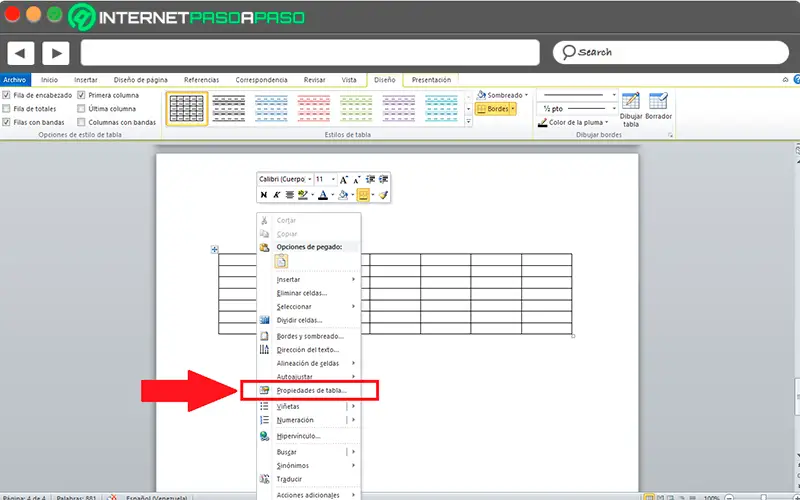Click the browser back arrow button
The width and height of the screenshot is (800, 500).
click(20, 53)
